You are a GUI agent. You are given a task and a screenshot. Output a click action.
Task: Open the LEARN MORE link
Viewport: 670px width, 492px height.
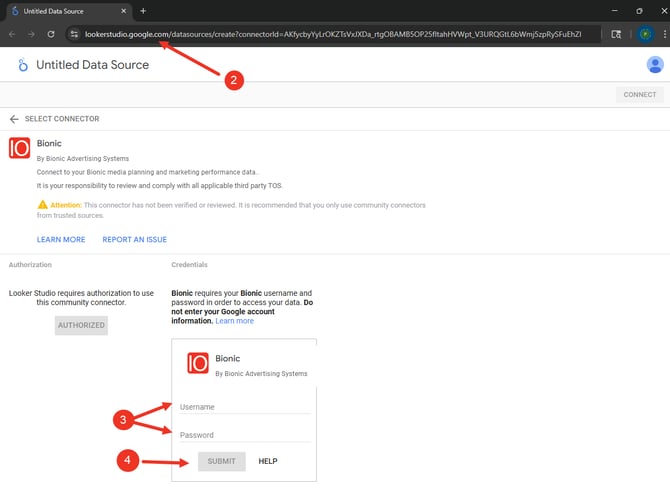pyautogui.click(x=61, y=240)
